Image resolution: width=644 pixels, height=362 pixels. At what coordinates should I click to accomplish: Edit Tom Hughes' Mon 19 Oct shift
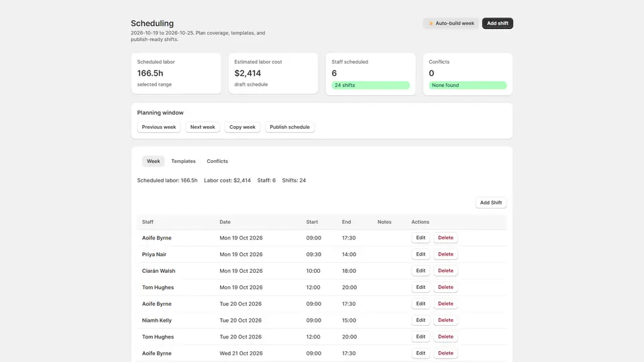tap(421, 287)
